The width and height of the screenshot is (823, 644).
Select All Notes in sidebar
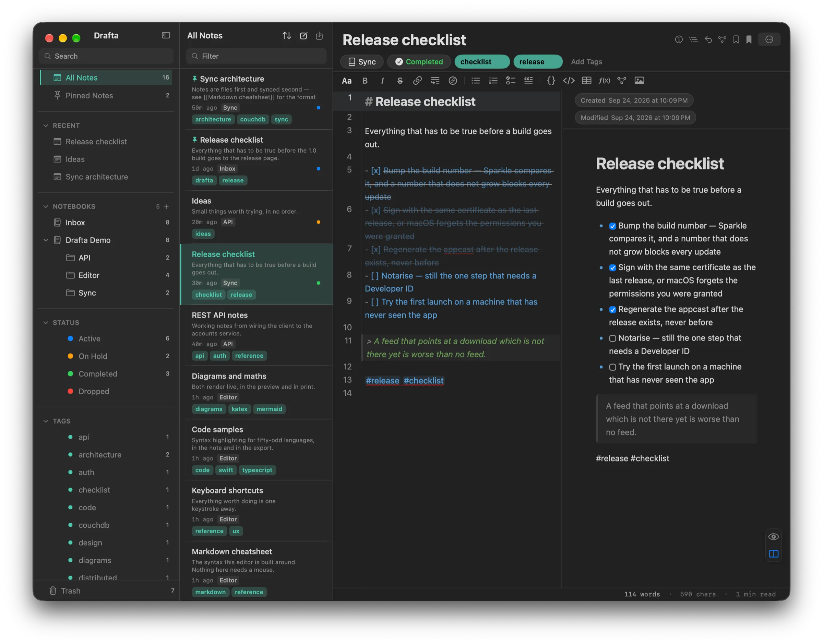(x=106, y=78)
